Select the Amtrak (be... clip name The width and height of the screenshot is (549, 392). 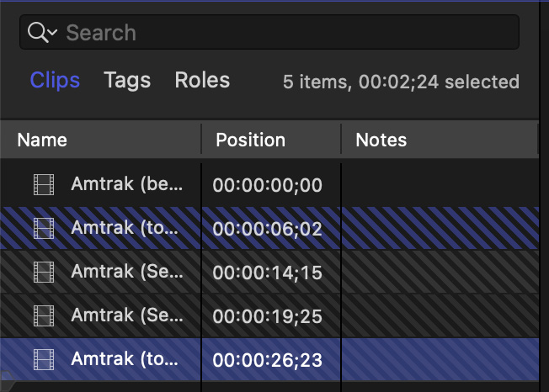(125, 183)
